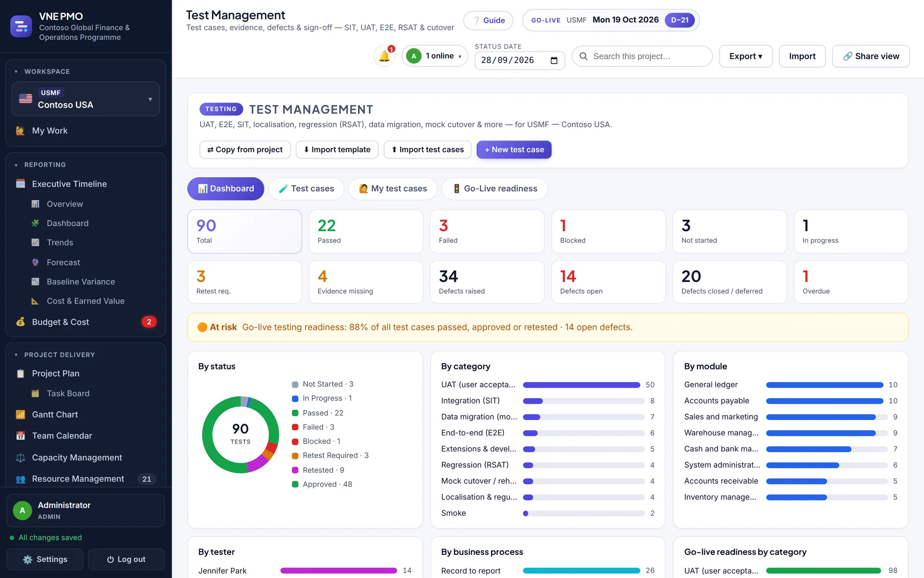Click the Retested legend color swatch

pos(295,470)
